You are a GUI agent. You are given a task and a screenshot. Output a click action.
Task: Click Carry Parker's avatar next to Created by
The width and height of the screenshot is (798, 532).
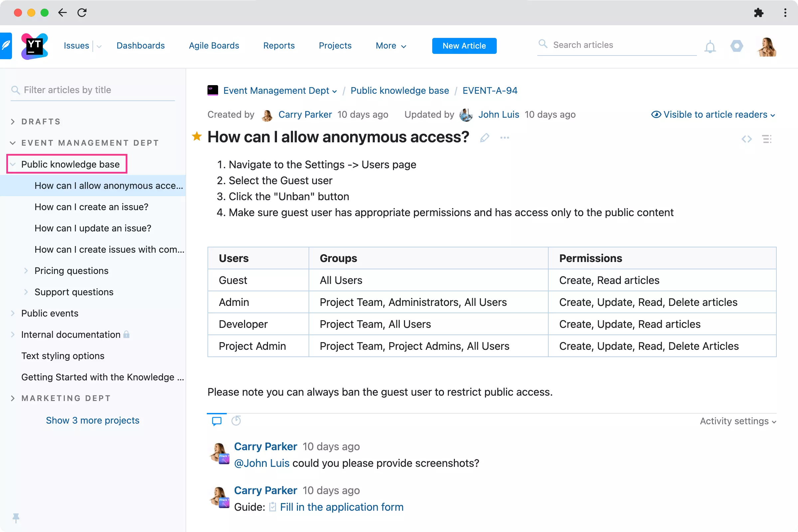[267, 115]
